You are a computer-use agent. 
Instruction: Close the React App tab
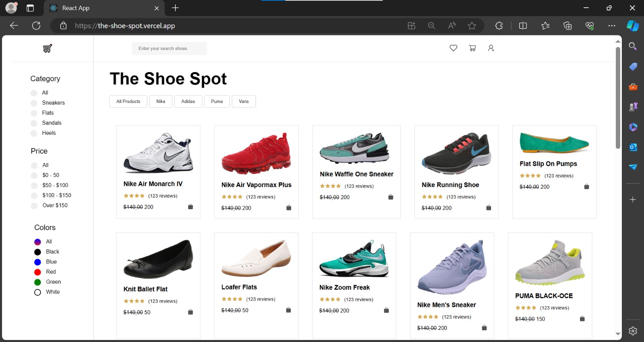click(x=157, y=8)
